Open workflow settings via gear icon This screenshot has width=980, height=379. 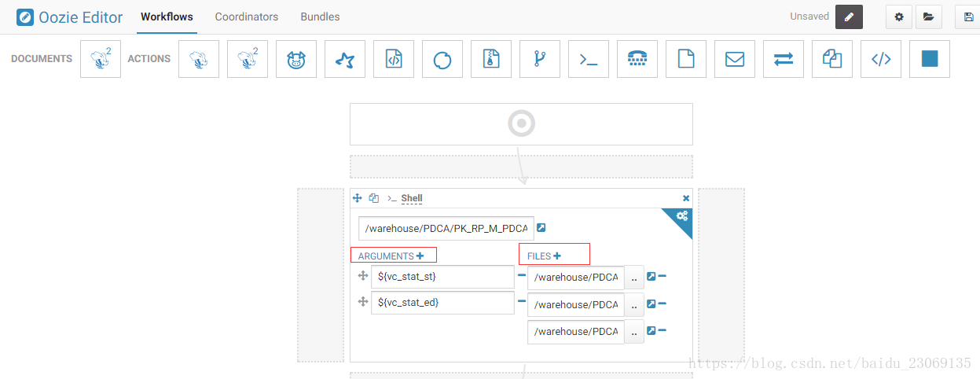899,17
